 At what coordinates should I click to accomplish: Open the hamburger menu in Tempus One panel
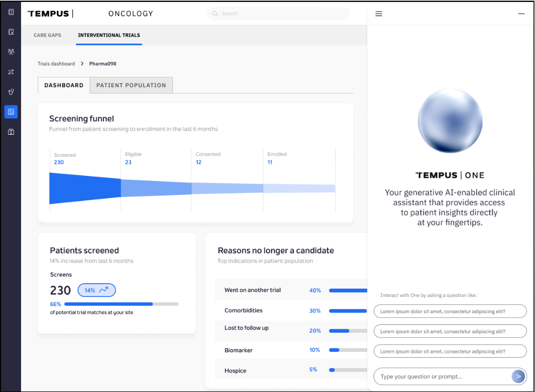[379, 14]
